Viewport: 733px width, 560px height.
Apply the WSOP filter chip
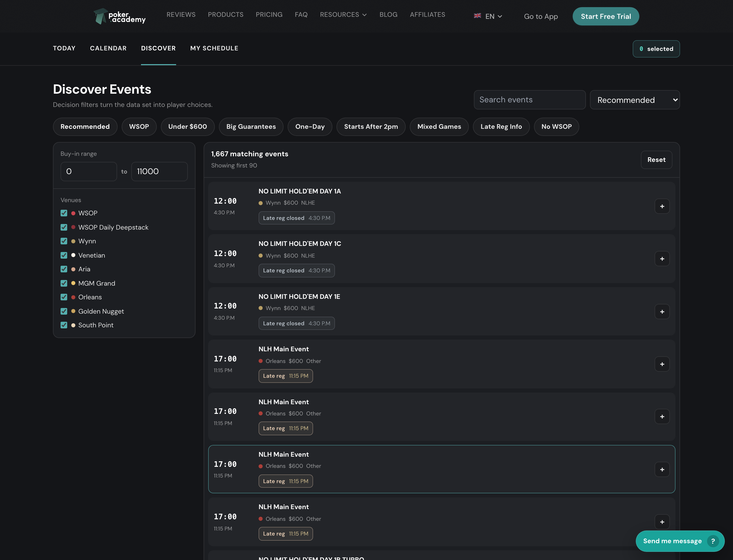click(x=139, y=127)
